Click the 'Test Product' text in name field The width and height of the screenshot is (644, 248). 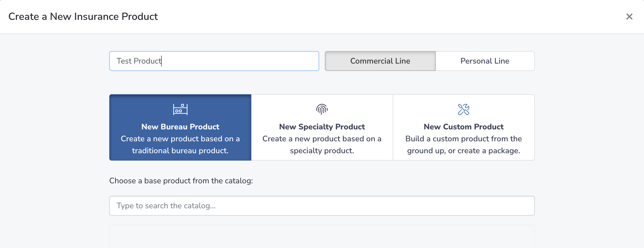coord(139,61)
